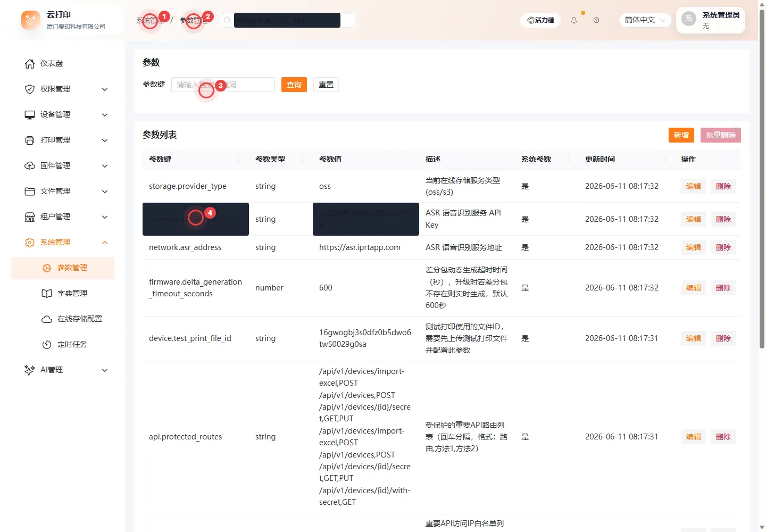Click the 新增 add button
Image resolution: width=766 pixels, height=532 pixels.
tap(681, 135)
